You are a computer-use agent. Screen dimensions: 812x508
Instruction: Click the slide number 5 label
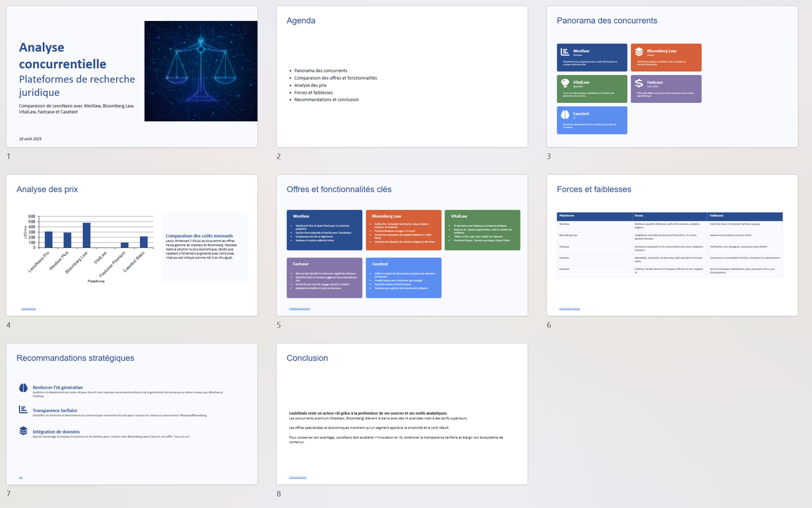(x=278, y=325)
